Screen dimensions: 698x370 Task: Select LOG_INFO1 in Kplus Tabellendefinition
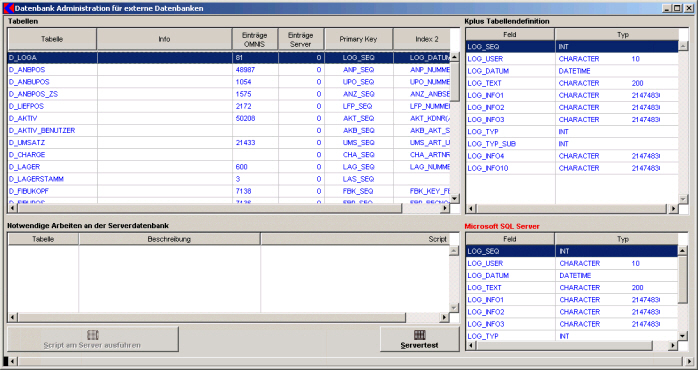click(x=572, y=95)
